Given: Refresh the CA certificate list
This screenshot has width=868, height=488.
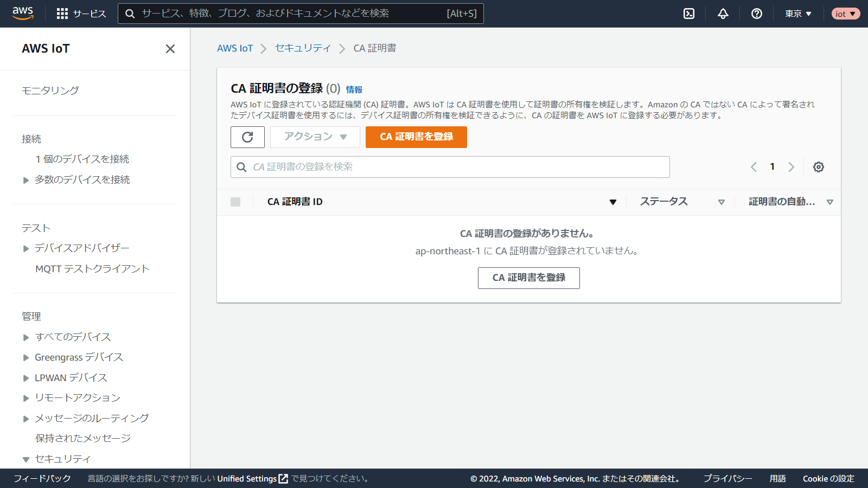Looking at the screenshot, I should click(x=247, y=137).
